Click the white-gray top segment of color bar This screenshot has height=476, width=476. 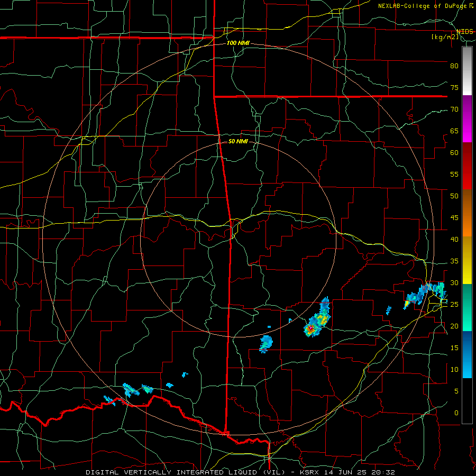467,71
